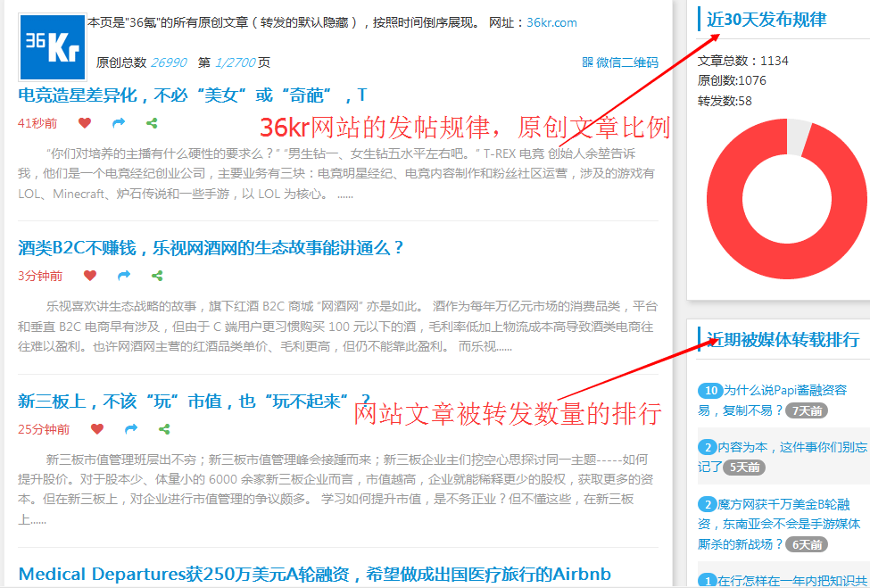Image resolution: width=870 pixels, height=588 pixels.
Task: Open article 电竞造星差异化 title
Action: (x=193, y=95)
